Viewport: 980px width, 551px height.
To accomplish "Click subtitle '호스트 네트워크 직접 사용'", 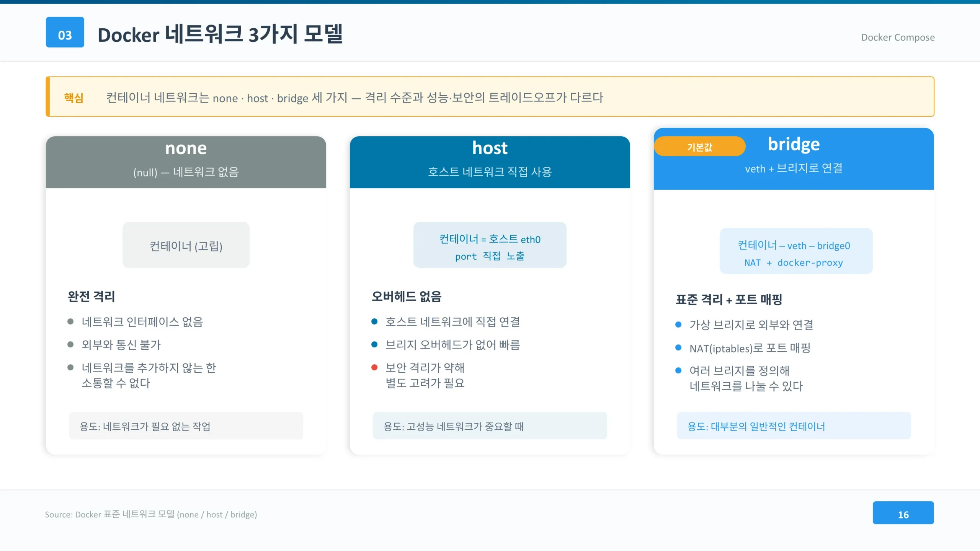I will click(x=490, y=172).
